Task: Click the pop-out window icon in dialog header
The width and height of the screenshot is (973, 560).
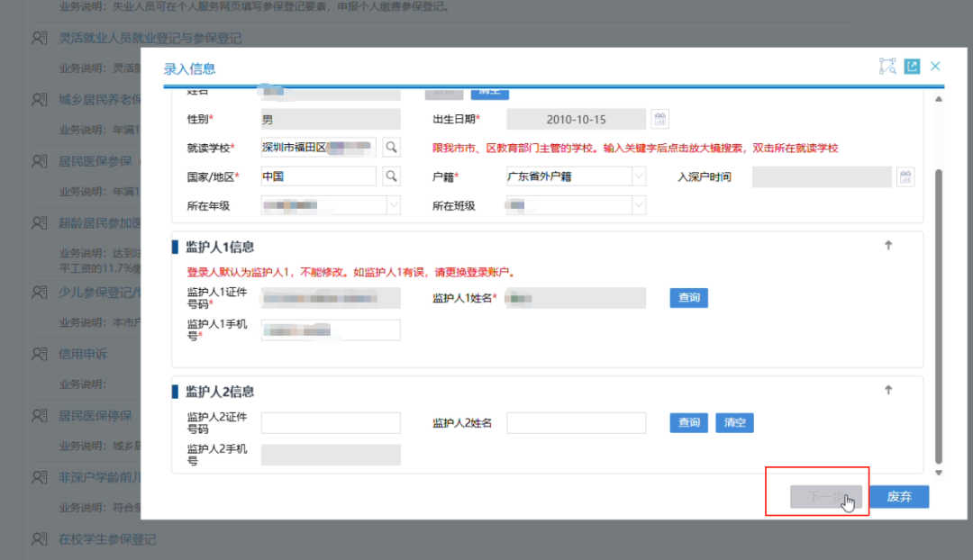Action: pos(912,67)
